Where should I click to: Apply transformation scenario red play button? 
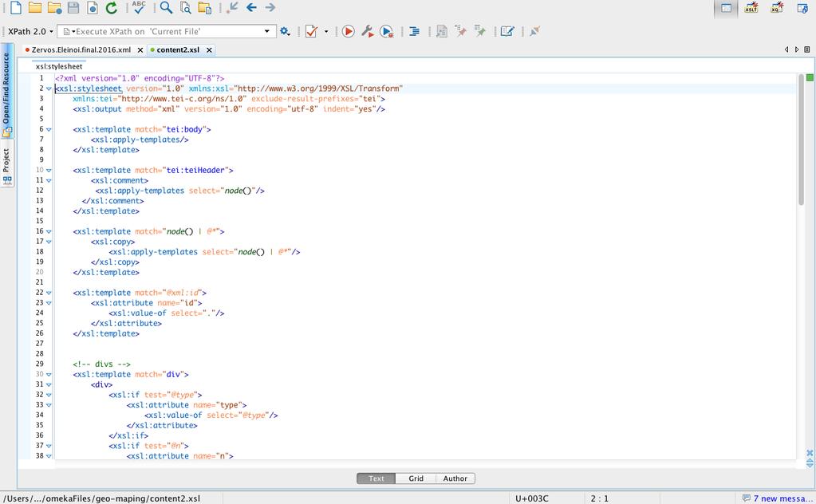click(348, 31)
